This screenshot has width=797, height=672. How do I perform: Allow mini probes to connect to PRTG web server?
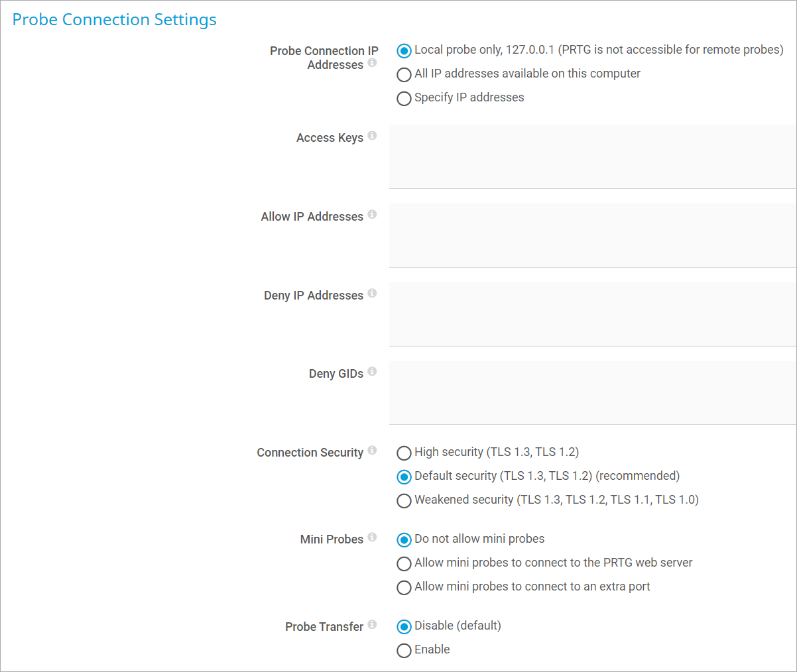point(404,564)
